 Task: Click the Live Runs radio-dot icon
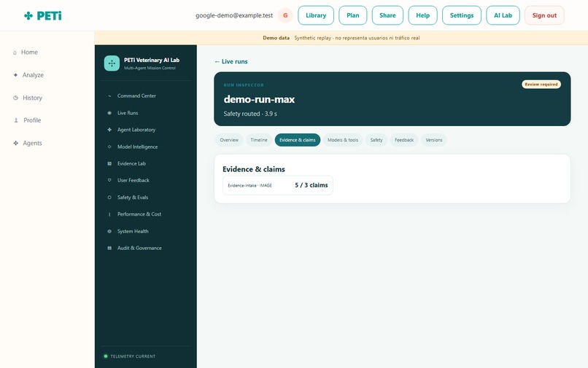coord(109,113)
